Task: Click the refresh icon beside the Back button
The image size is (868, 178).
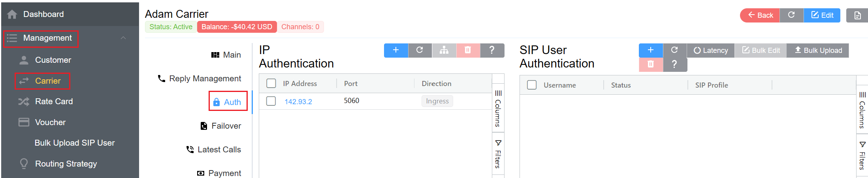Action: (791, 15)
